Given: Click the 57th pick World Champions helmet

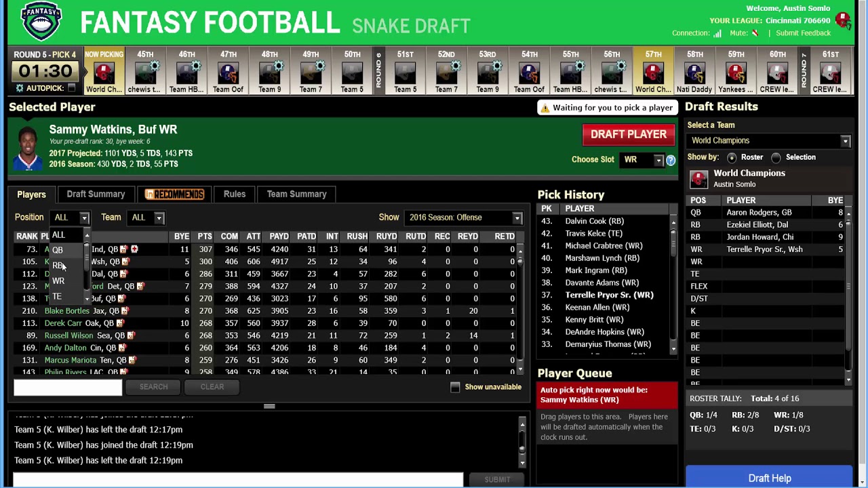Looking at the screenshot, I should click(x=653, y=73).
